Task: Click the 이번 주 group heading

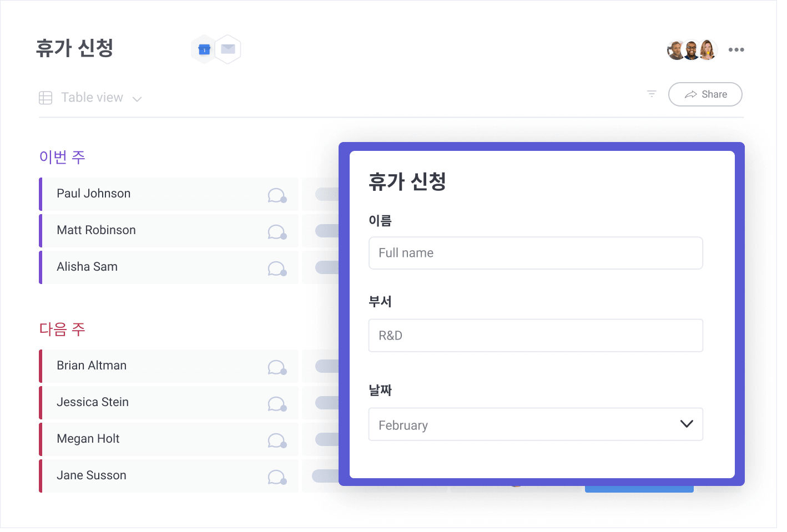Action: click(62, 157)
